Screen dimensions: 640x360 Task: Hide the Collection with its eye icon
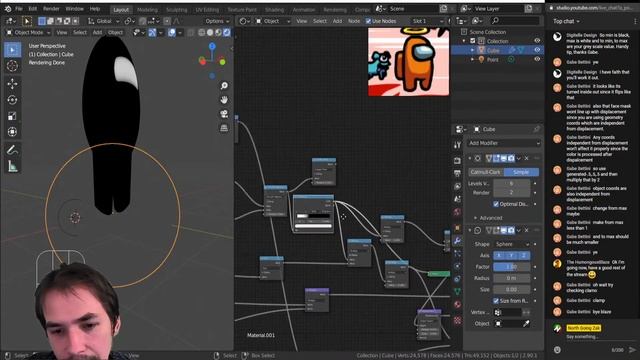point(537,41)
